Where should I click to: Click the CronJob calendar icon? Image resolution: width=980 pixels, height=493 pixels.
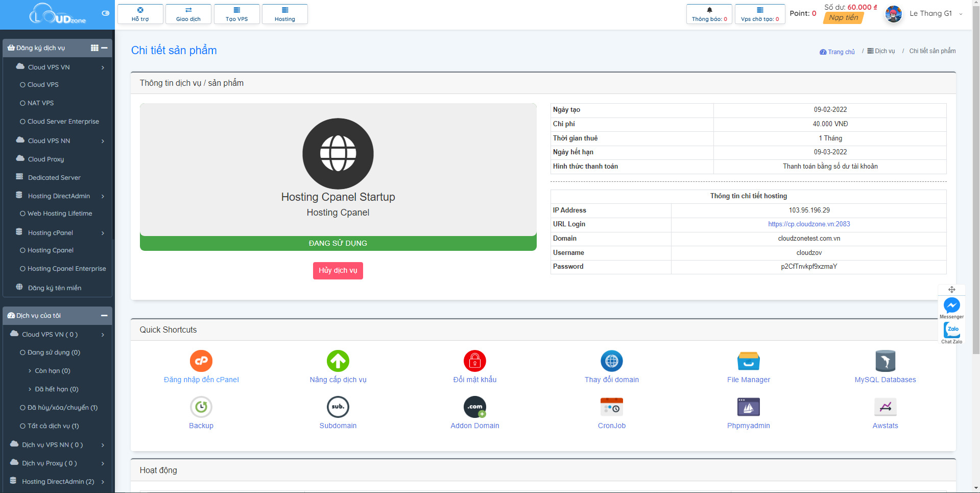click(x=611, y=407)
